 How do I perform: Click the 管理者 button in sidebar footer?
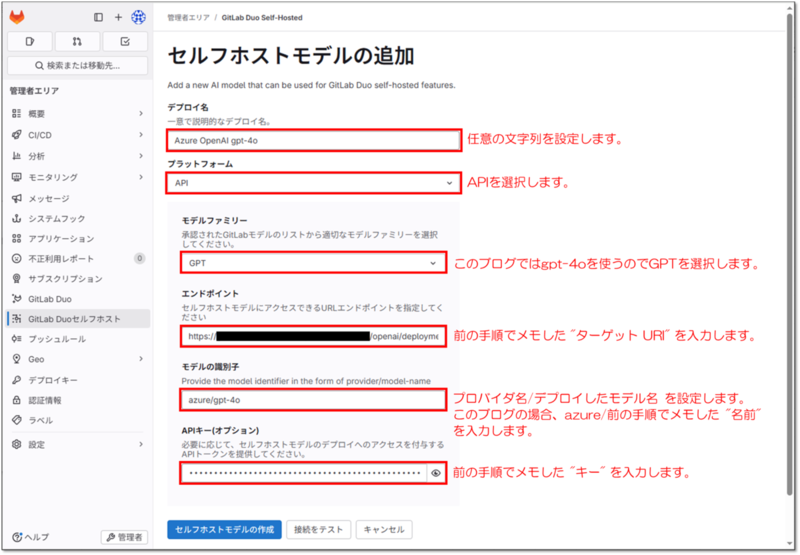[x=124, y=537]
